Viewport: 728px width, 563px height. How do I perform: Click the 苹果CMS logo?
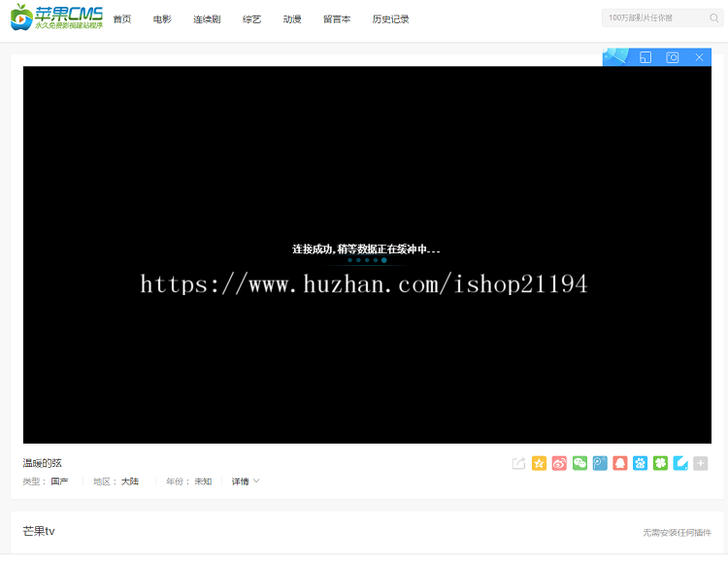56,17
